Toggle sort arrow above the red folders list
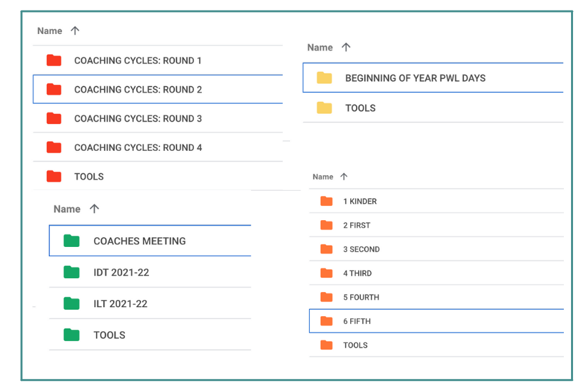Viewport: 588px width, 392px height. [74, 31]
